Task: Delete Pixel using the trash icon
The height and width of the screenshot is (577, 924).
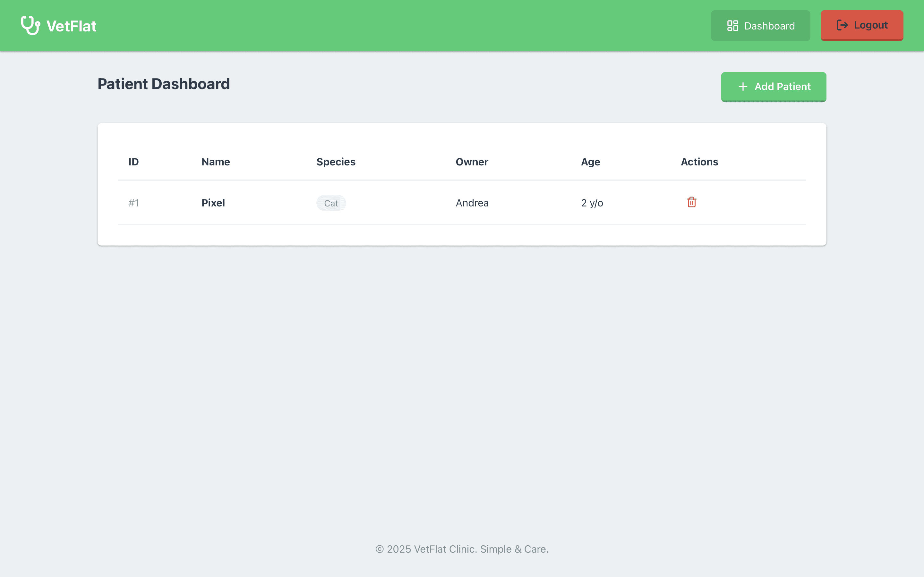Action: click(691, 202)
